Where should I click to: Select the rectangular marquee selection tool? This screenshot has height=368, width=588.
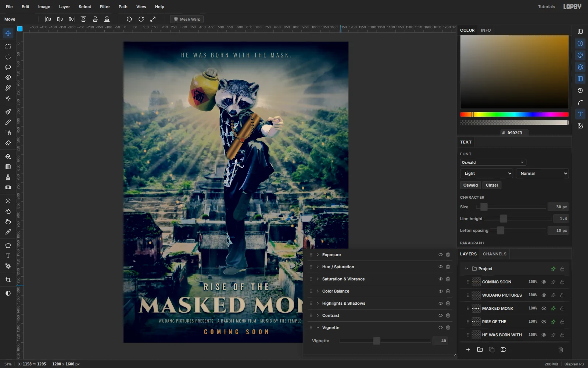pos(8,47)
